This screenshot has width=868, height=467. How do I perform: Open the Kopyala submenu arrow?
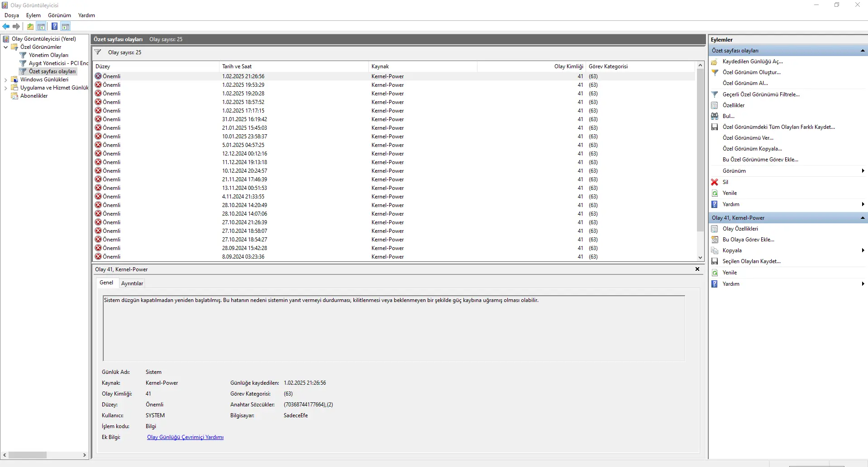point(863,250)
